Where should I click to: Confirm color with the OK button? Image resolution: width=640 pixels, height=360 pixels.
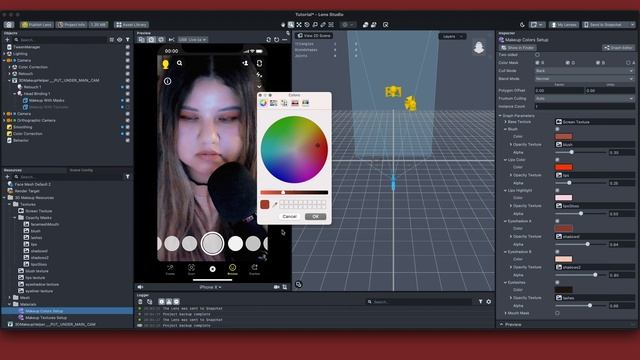(x=316, y=216)
